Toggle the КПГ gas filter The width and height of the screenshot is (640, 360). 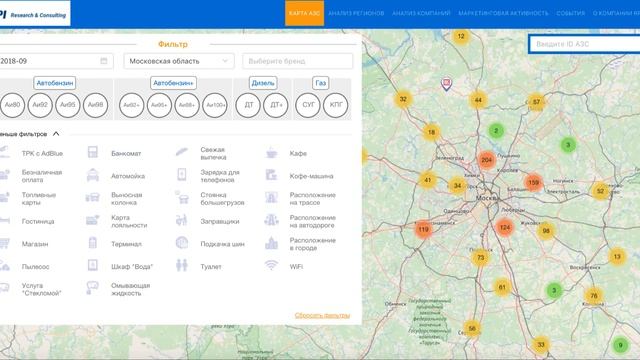336,105
